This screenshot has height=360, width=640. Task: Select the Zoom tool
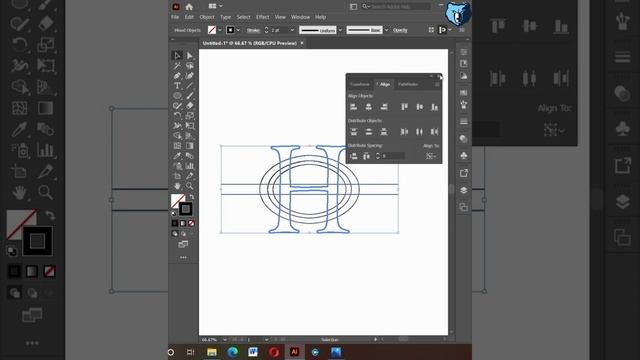[x=189, y=186]
